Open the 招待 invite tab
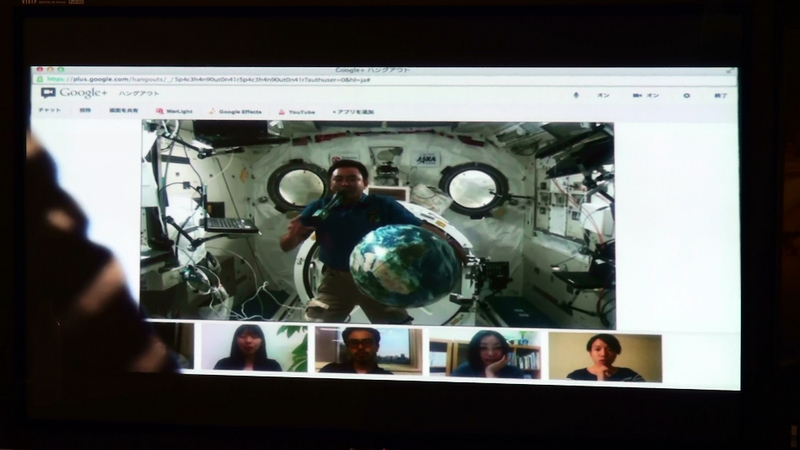The width and height of the screenshot is (800, 450). point(85,110)
